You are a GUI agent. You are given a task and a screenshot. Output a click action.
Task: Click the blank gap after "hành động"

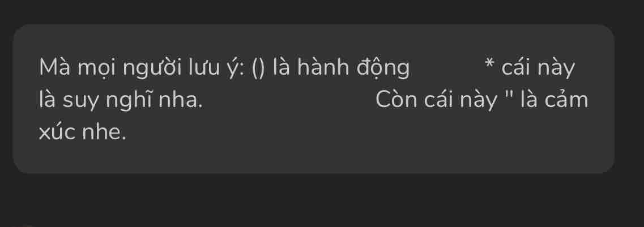click(446, 69)
